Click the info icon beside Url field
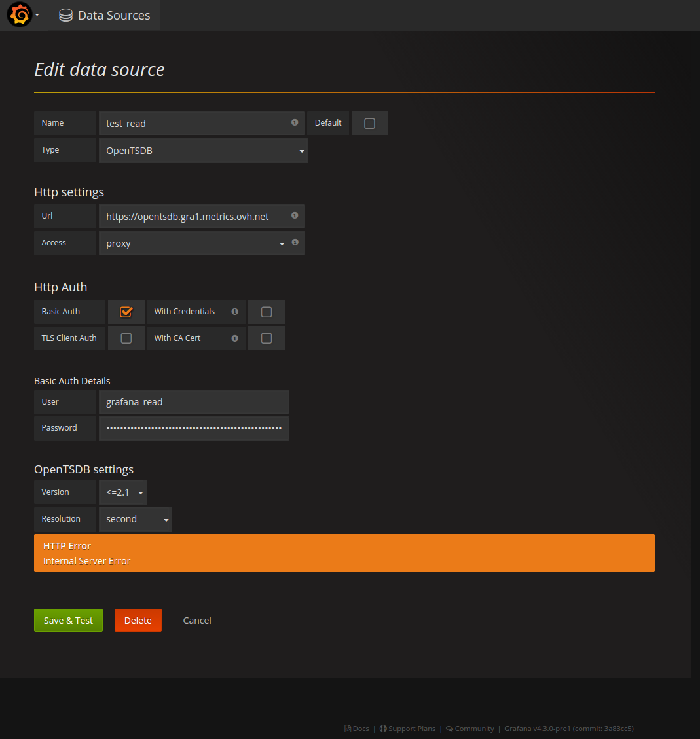 (295, 215)
